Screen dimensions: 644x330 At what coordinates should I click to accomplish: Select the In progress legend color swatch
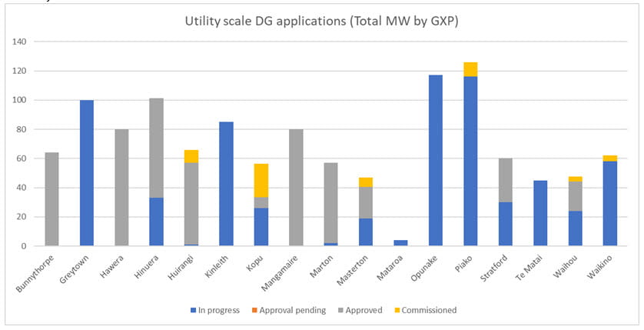point(193,311)
